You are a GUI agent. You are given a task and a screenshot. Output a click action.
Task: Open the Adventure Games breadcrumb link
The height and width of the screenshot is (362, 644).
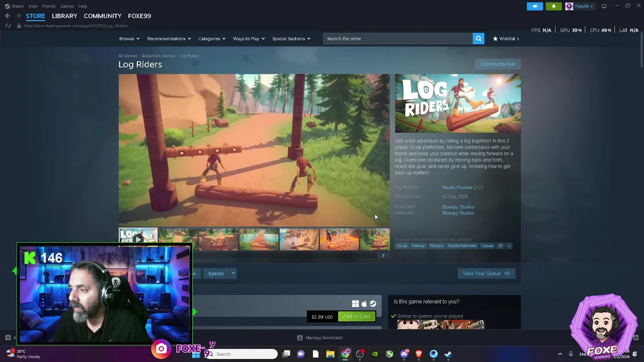point(158,56)
